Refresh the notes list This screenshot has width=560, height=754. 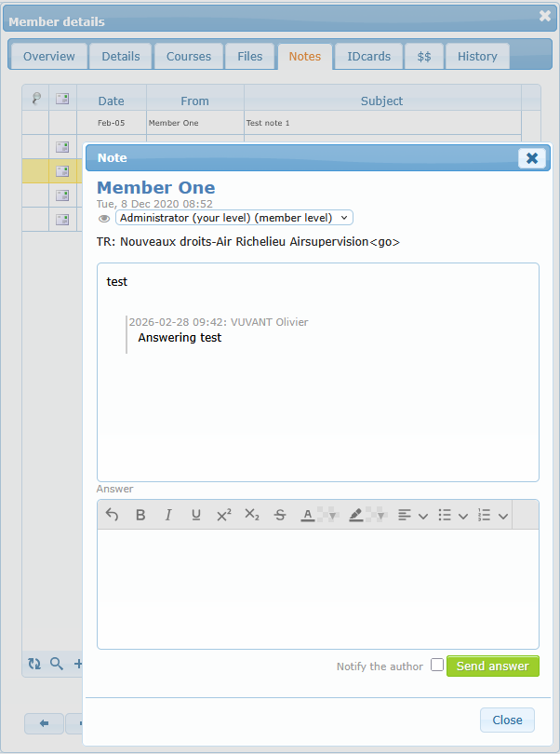pos(34,664)
